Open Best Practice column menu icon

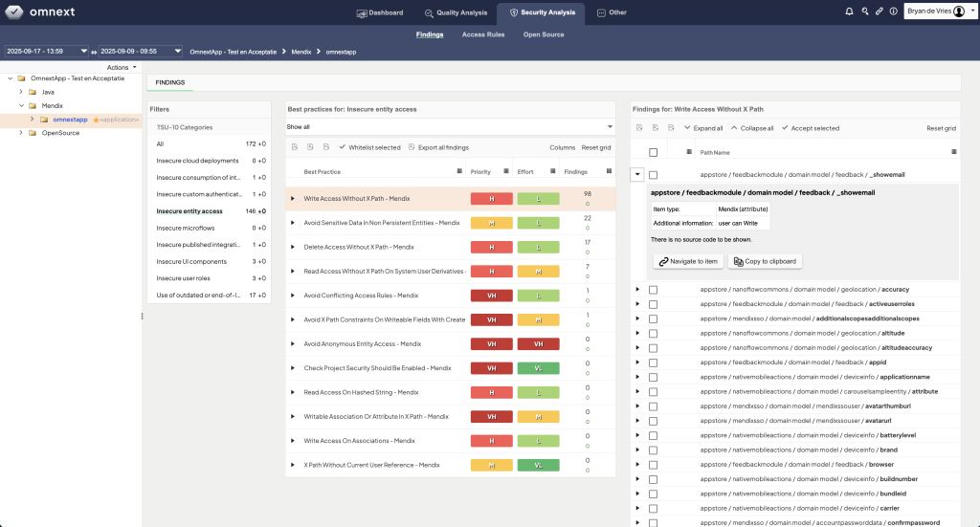(459, 171)
